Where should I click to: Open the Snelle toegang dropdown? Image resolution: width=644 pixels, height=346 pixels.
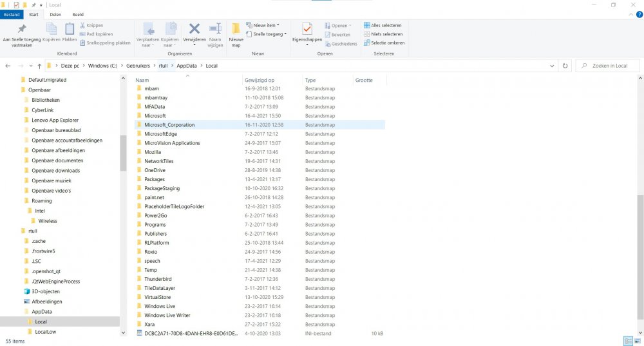[x=269, y=34]
